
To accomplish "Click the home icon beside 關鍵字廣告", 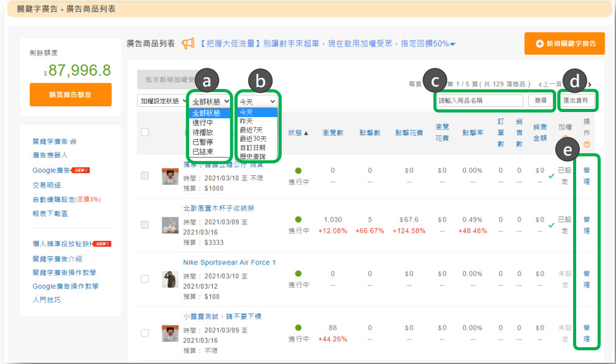I will click(x=73, y=141).
